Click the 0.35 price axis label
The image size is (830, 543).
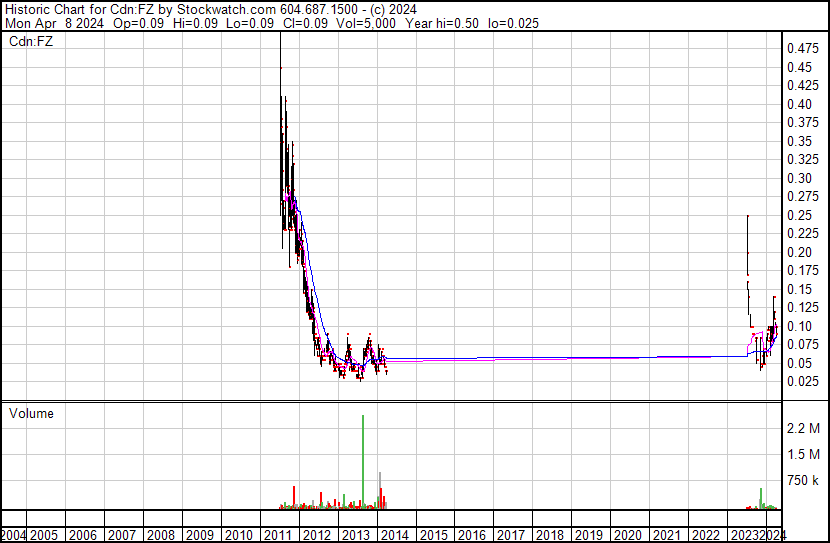click(799, 141)
